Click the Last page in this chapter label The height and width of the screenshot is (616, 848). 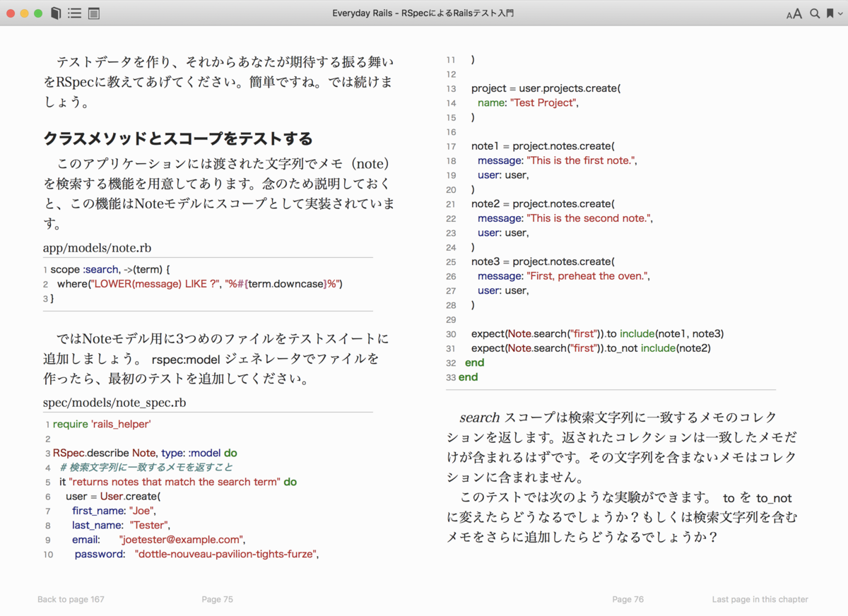coord(760,599)
